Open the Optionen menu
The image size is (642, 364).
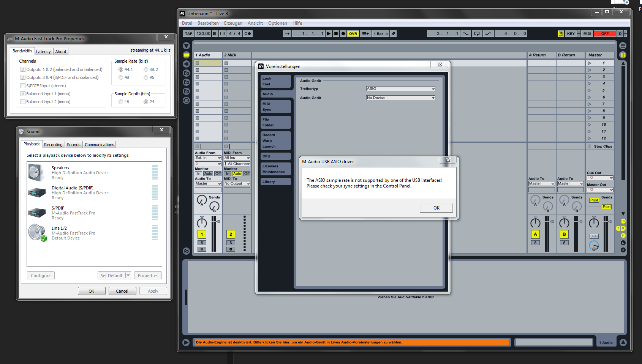coord(277,23)
